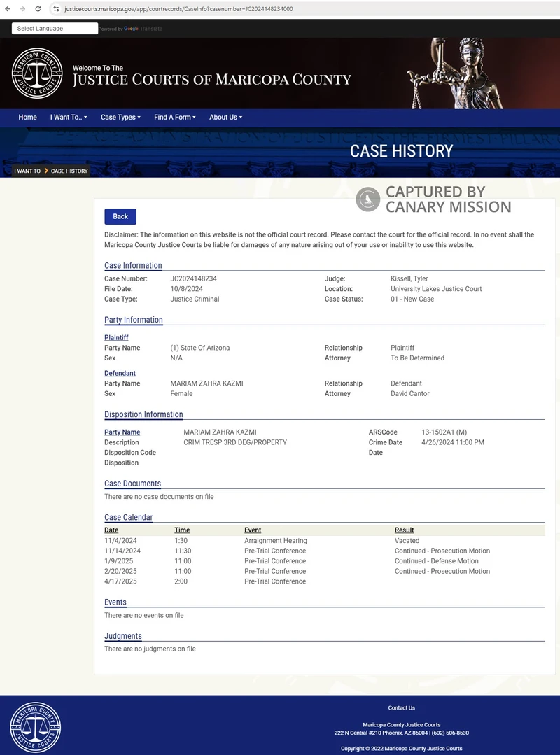
Task: Go back with browser back arrow
Action: click(x=8, y=9)
